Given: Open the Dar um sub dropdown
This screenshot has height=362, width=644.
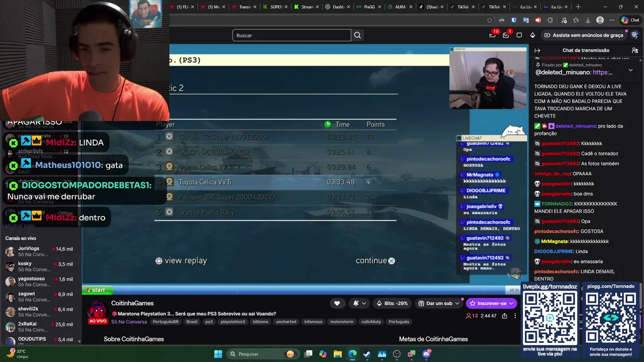Looking at the screenshot, I should 439,303.
